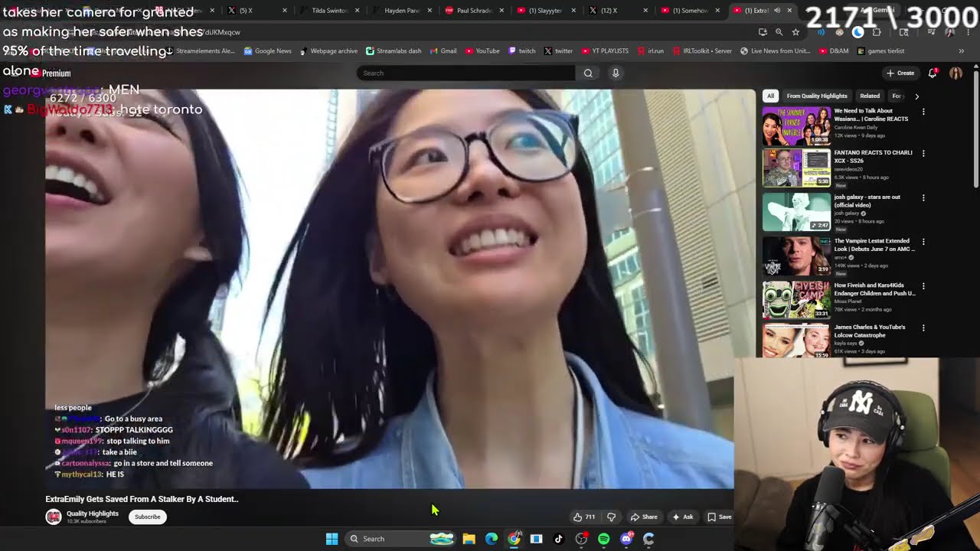Open the Webpage archive bookmark
The image size is (980, 551).
[x=328, y=51]
